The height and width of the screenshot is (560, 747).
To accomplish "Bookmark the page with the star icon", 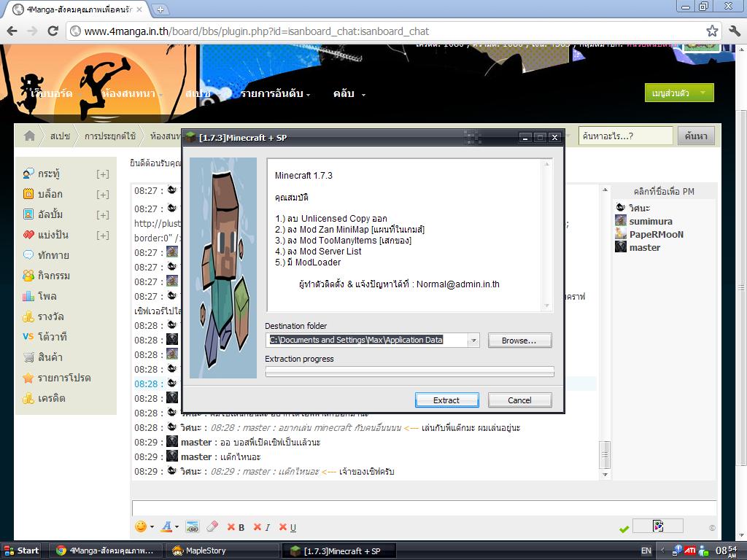I will (x=712, y=31).
